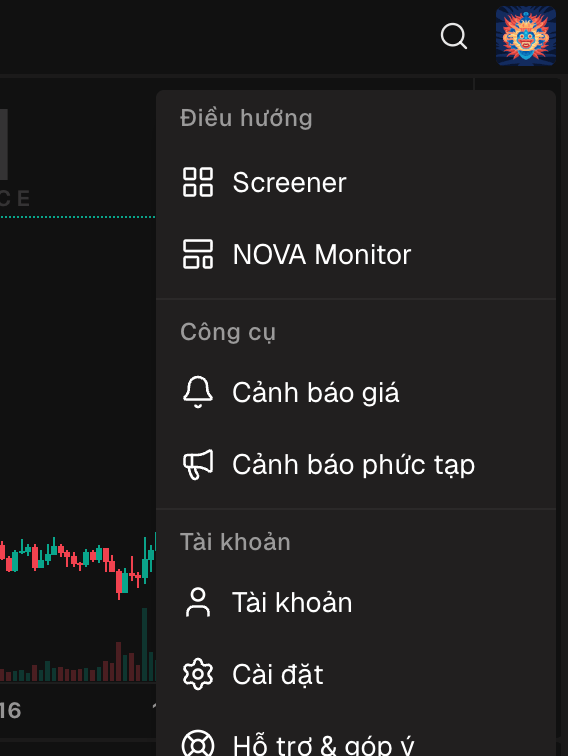This screenshot has width=568, height=756.
Task: Click the bell icon for Cảnh báo giá
Action: click(x=198, y=392)
